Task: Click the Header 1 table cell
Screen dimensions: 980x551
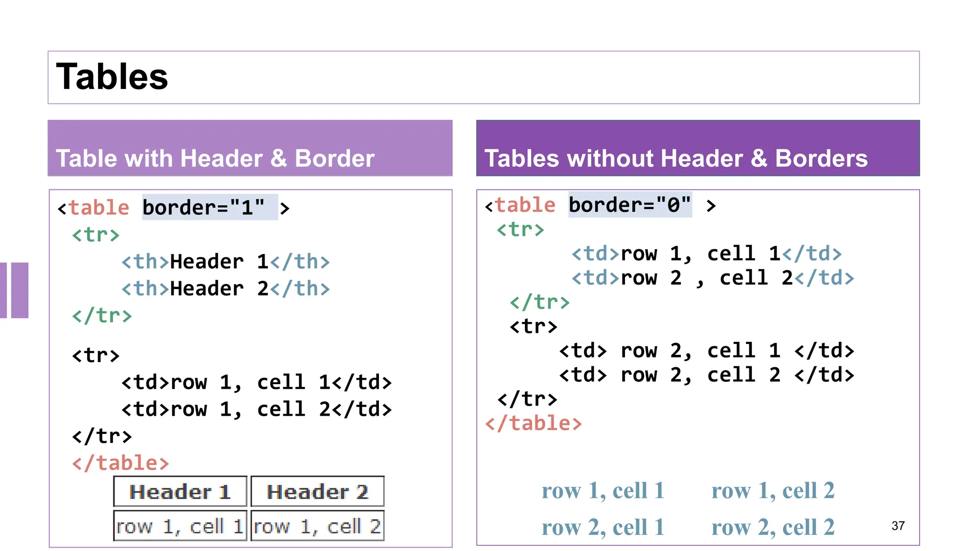Action: click(x=180, y=492)
